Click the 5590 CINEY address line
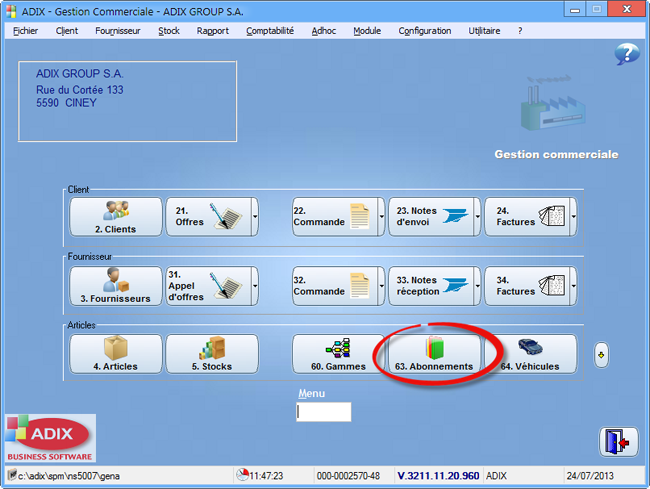The width and height of the screenshot is (650, 489). 66,103
